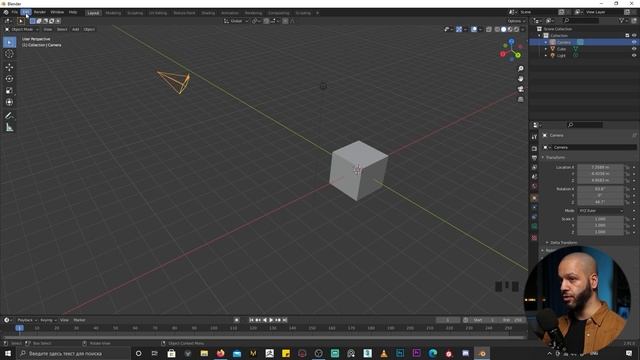The height and width of the screenshot is (360, 640).
Task: Switch orthographic/perspective grid icon
Action: (520, 99)
